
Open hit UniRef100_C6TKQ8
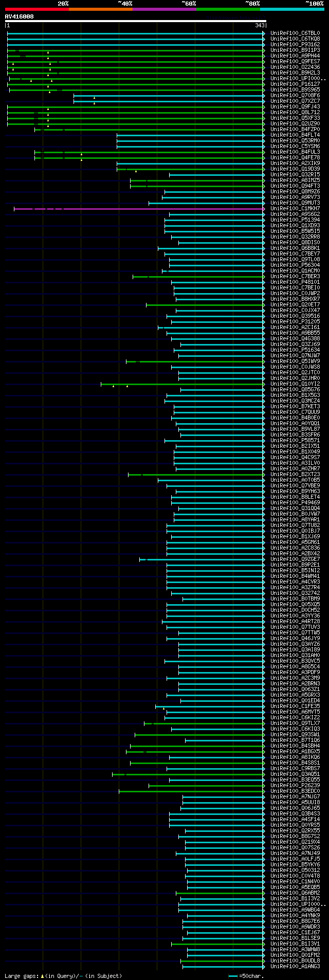coord(295,39)
